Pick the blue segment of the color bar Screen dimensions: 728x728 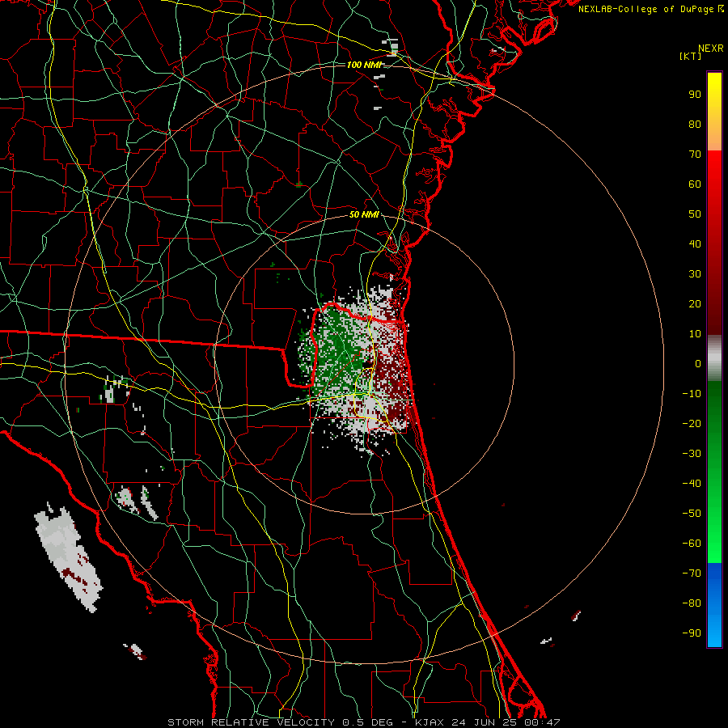click(714, 605)
